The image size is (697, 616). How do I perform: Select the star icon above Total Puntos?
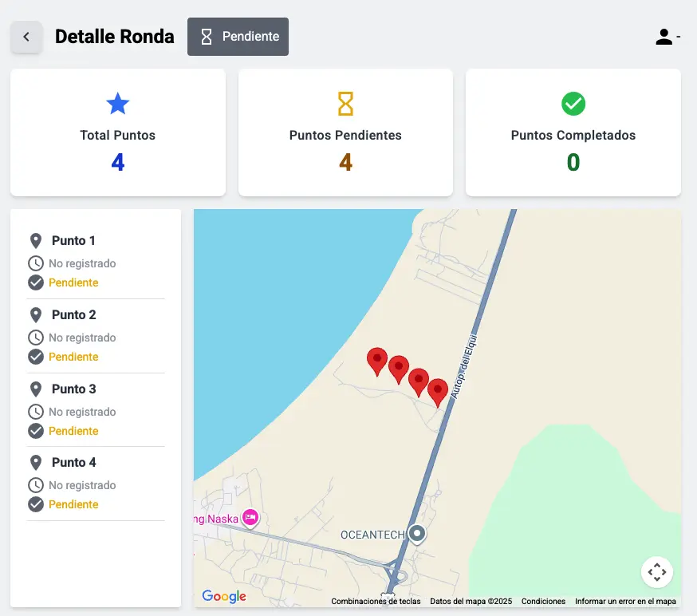pyautogui.click(x=117, y=104)
